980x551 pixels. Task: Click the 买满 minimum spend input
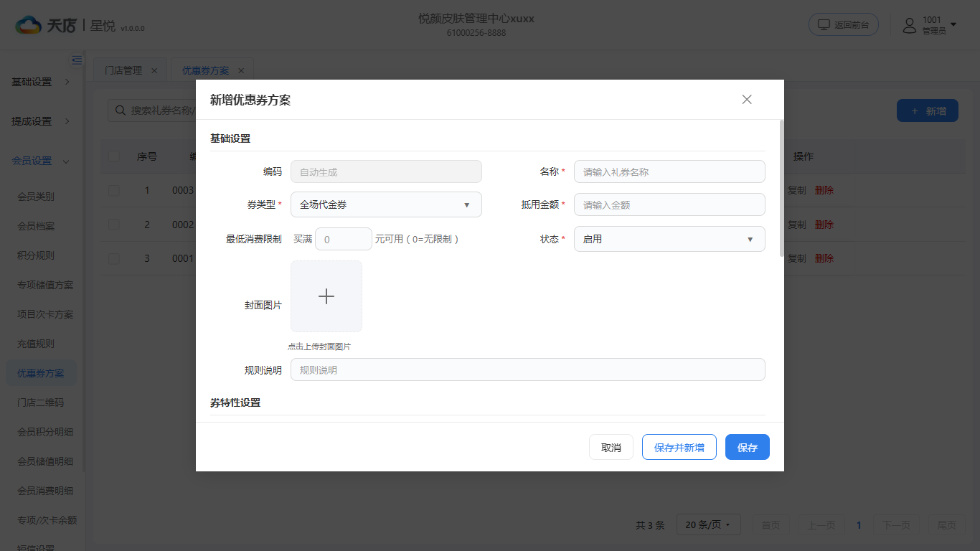(x=344, y=239)
